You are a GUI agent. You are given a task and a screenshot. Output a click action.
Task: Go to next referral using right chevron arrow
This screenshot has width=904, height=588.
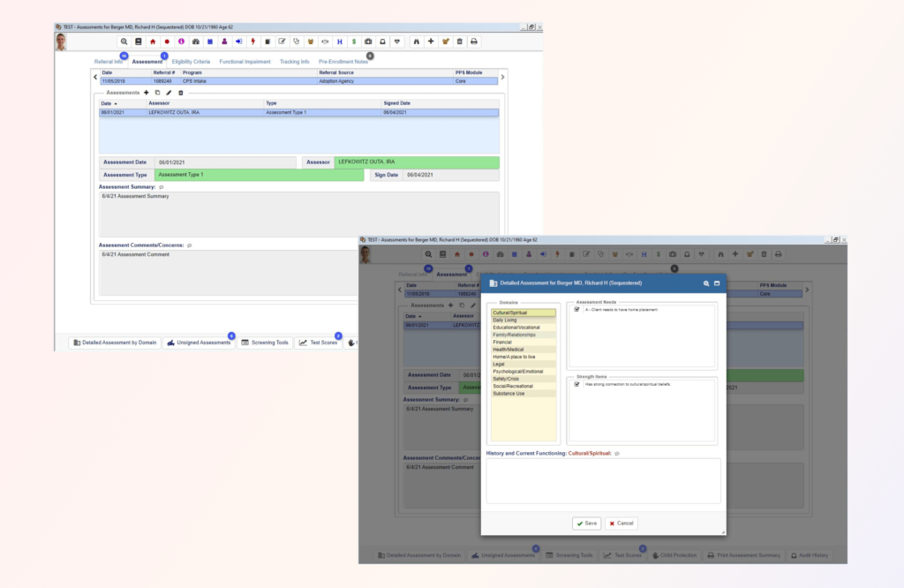(x=503, y=77)
